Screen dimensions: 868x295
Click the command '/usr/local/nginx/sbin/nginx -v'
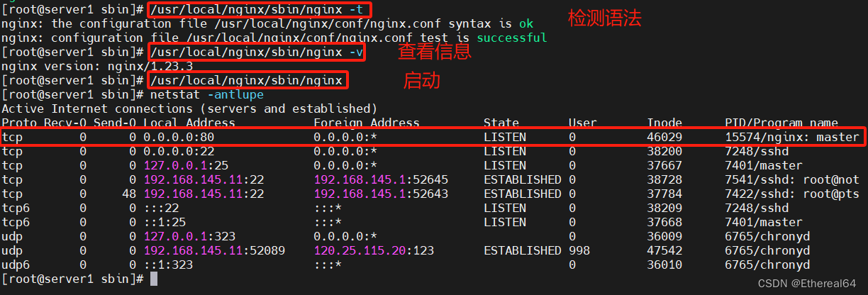[257, 52]
